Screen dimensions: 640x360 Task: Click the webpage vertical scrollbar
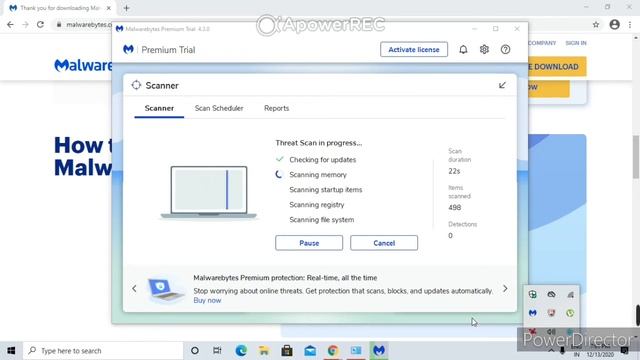click(x=636, y=157)
